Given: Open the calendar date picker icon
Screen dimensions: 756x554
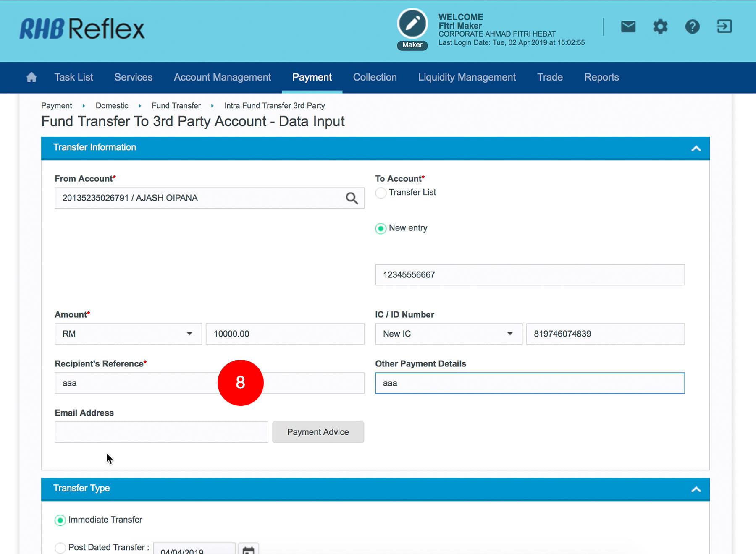Looking at the screenshot, I should pyautogui.click(x=248, y=549).
